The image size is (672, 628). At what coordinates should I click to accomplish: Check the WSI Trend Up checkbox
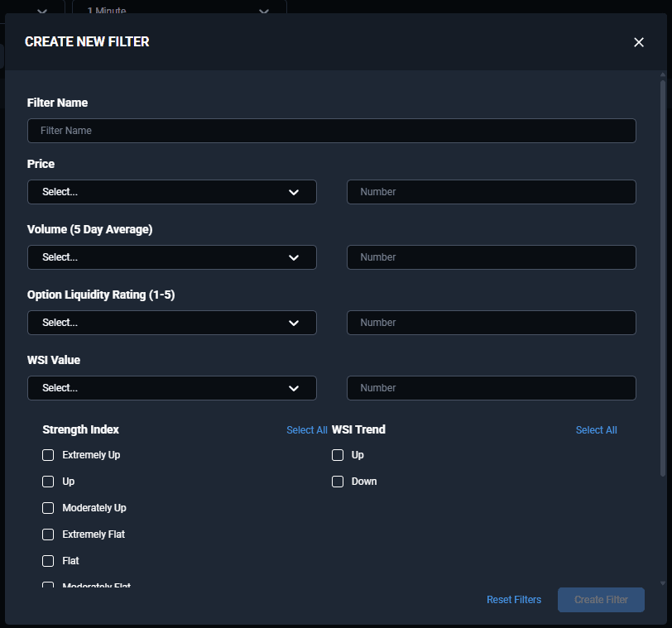[x=338, y=455]
